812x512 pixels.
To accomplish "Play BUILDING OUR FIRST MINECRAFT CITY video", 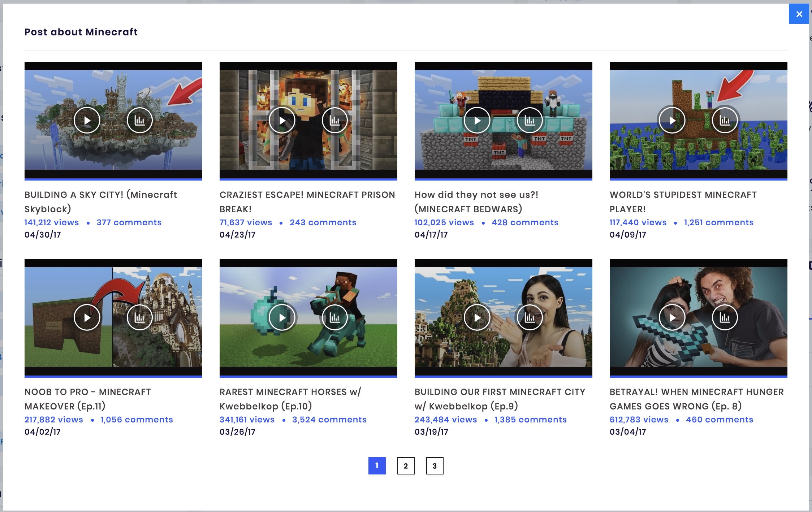I will click(477, 317).
